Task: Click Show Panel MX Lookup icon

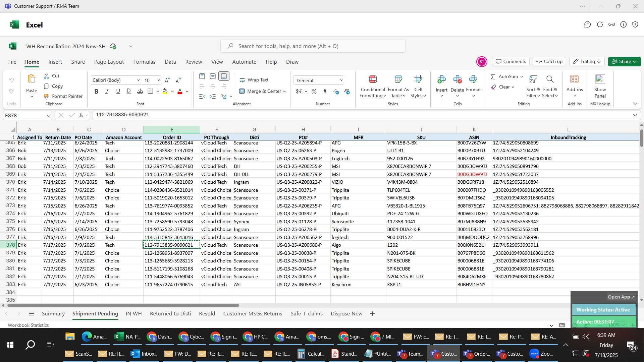Action: point(600,79)
